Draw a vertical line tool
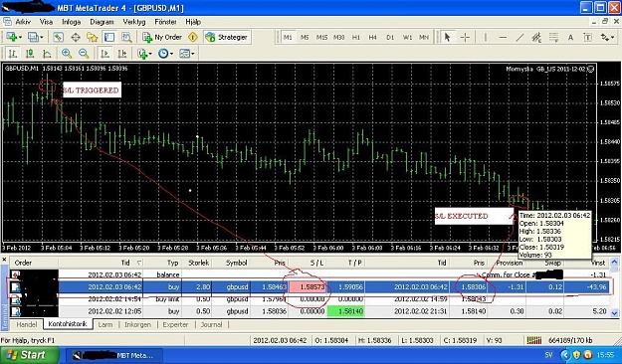The image size is (622, 364). point(486,37)
